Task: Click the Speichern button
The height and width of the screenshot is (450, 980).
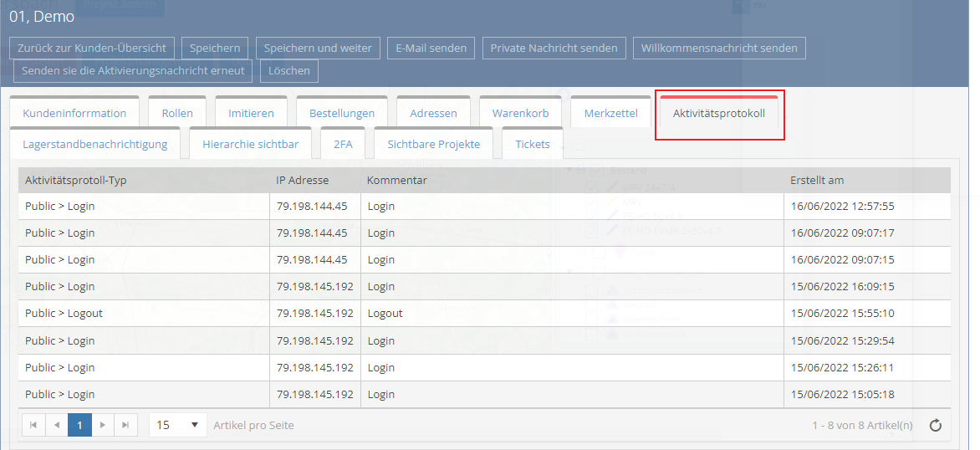Action: (215, 48)
